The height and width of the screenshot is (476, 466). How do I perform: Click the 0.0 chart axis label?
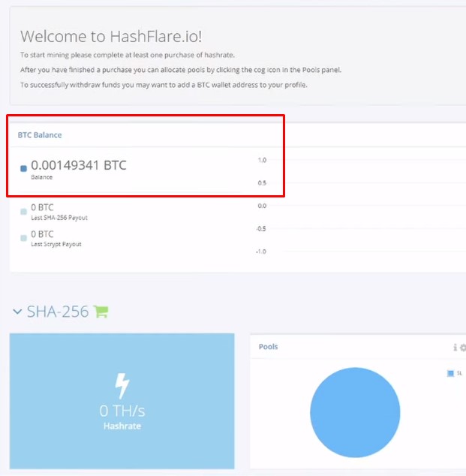262,206
